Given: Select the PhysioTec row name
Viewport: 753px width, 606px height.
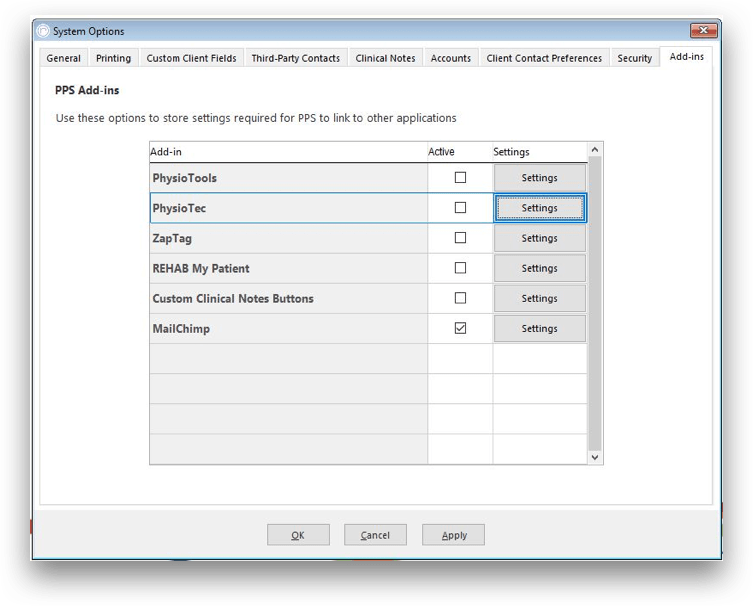Looking at the screenshot, I should click(179, 208).
